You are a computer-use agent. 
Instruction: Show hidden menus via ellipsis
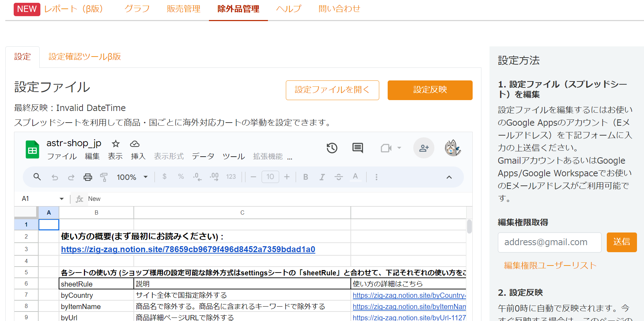pyautogui.click(x=290, y=157)
